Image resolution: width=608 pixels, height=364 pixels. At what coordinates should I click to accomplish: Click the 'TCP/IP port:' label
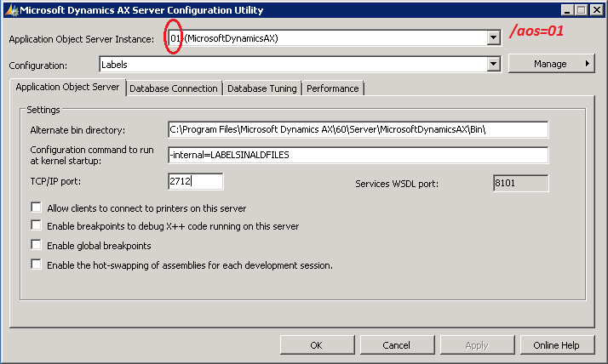55,181
